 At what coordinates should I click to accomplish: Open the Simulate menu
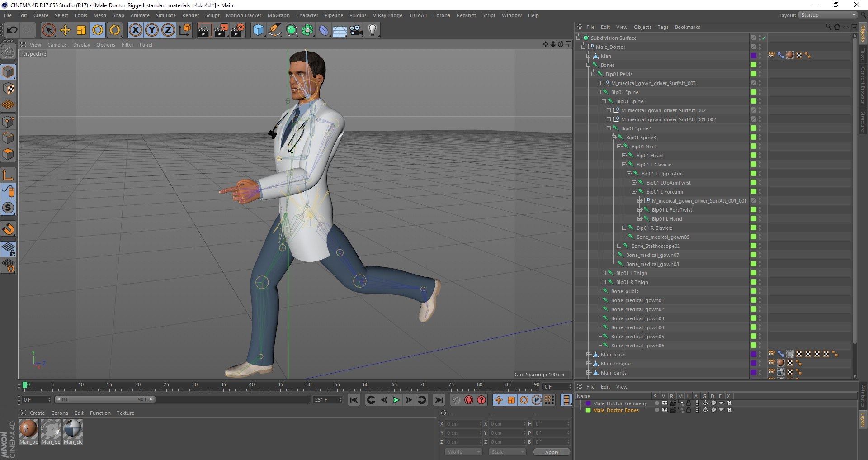click(165, 15)
